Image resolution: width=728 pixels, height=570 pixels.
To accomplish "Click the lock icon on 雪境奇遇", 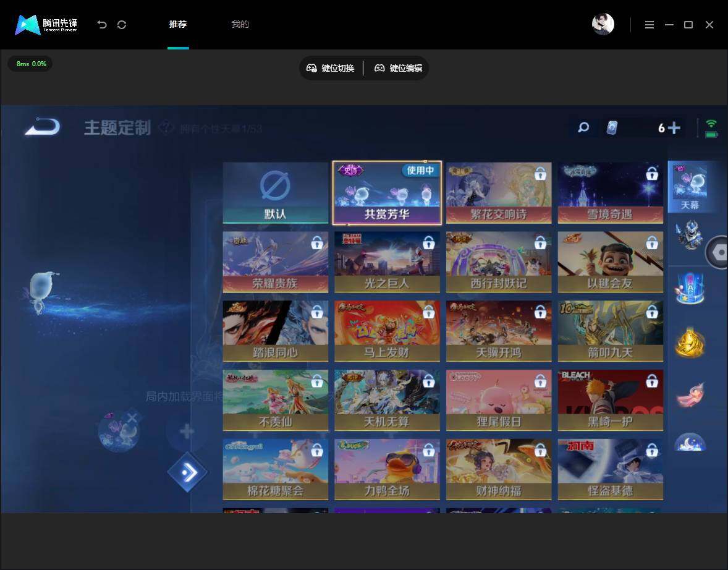I will click(652, 174).
